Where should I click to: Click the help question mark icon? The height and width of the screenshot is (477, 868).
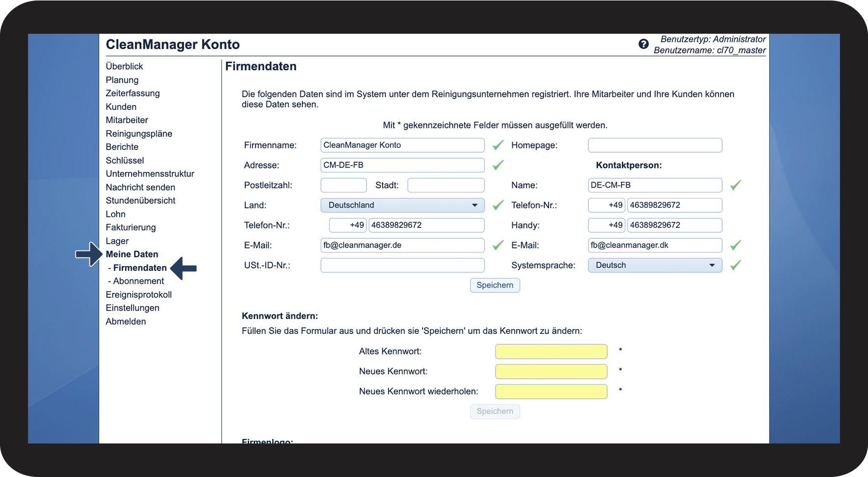(643, 44)
